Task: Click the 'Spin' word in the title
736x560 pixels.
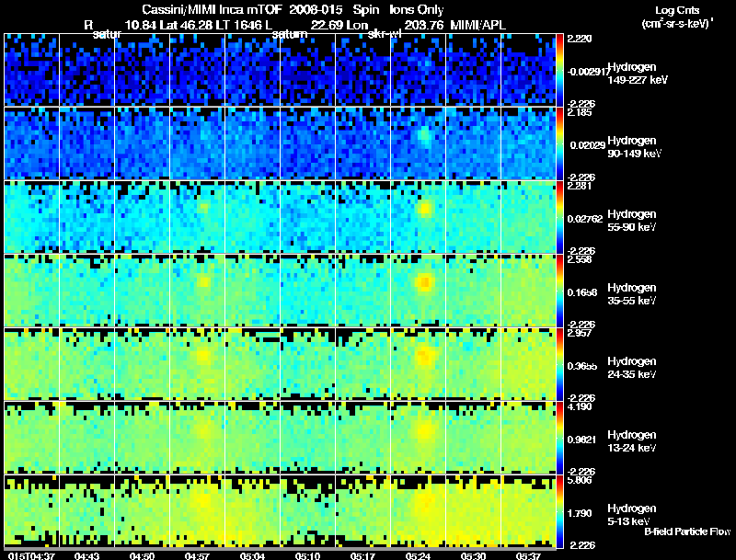Action: [x=365, y=10]
